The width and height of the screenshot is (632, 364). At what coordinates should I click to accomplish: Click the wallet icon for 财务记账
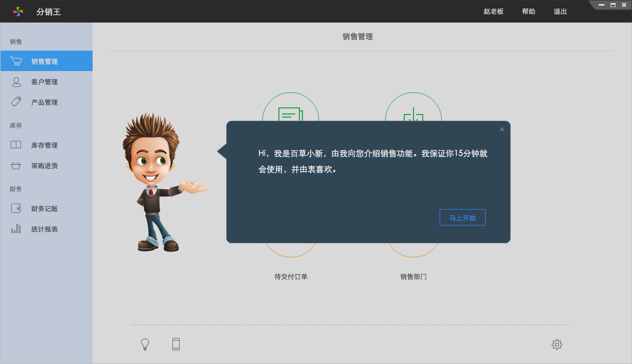[16, 209]
